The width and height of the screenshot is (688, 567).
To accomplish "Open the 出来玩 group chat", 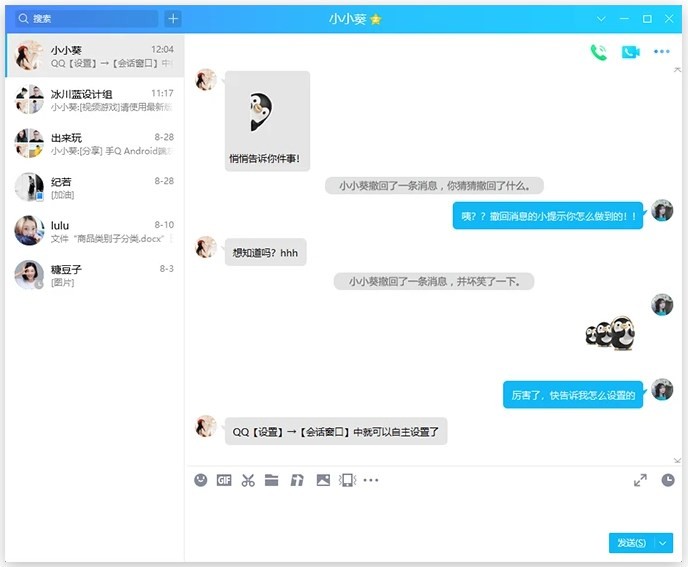I will (95, 144).
